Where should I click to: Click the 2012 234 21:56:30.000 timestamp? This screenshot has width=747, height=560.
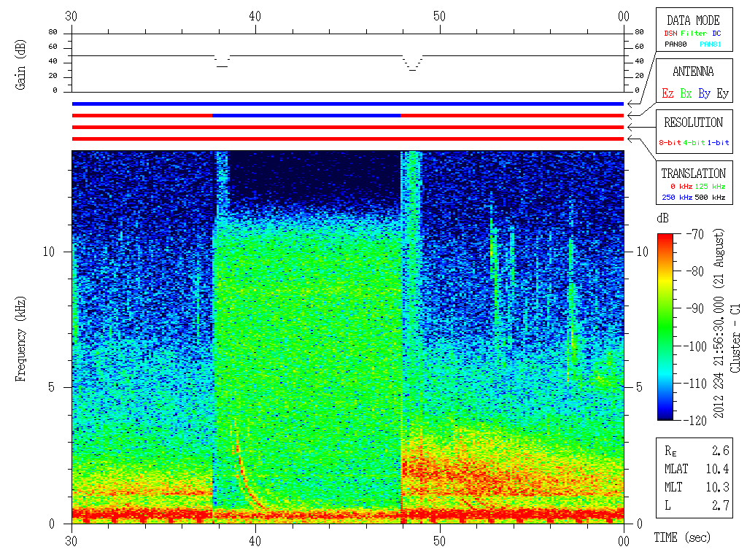click(719, 357)
